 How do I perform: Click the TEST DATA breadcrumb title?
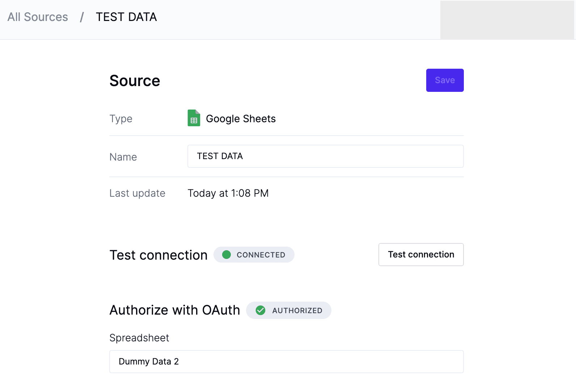tap(126, 17)
